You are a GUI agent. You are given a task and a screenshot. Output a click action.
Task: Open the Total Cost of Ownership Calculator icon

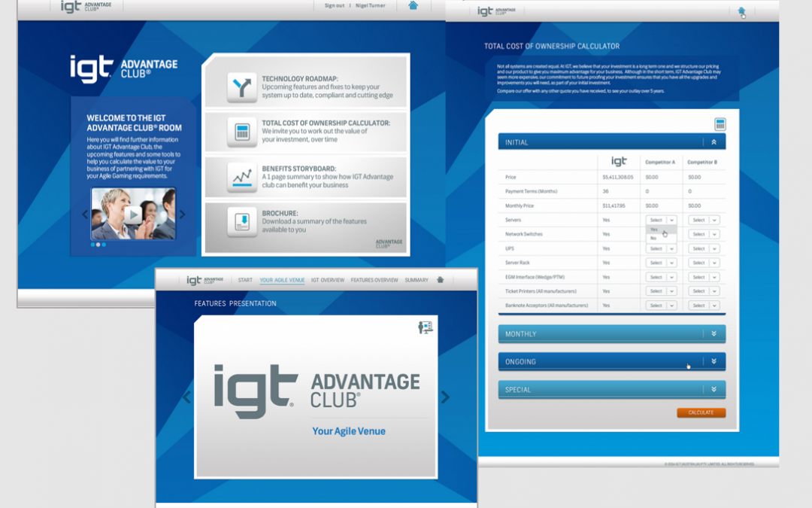point(242,132)
